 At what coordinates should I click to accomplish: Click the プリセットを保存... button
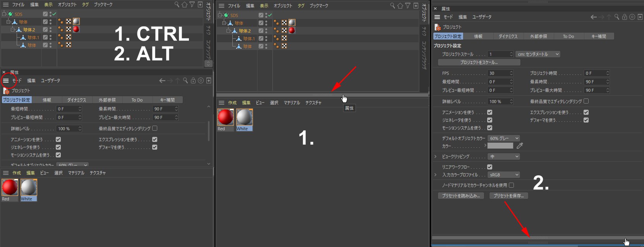pos(508,196)
